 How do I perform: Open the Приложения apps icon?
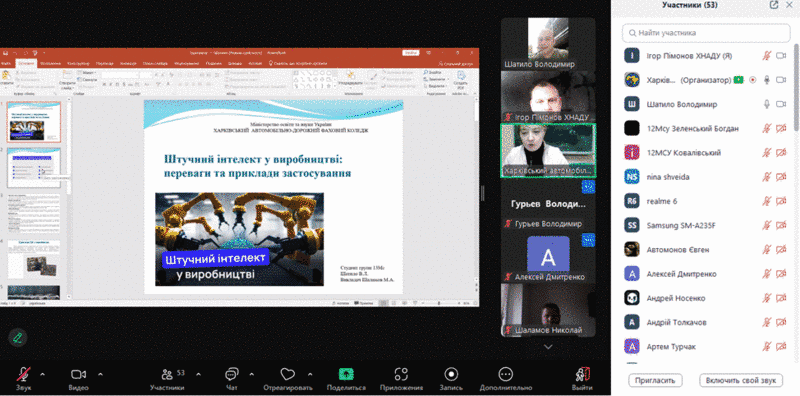402,375
